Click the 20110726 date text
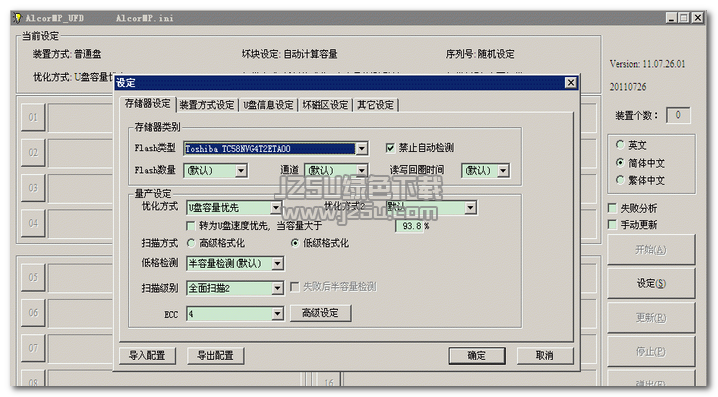This screenshot has height=397, width=718. 628,87
